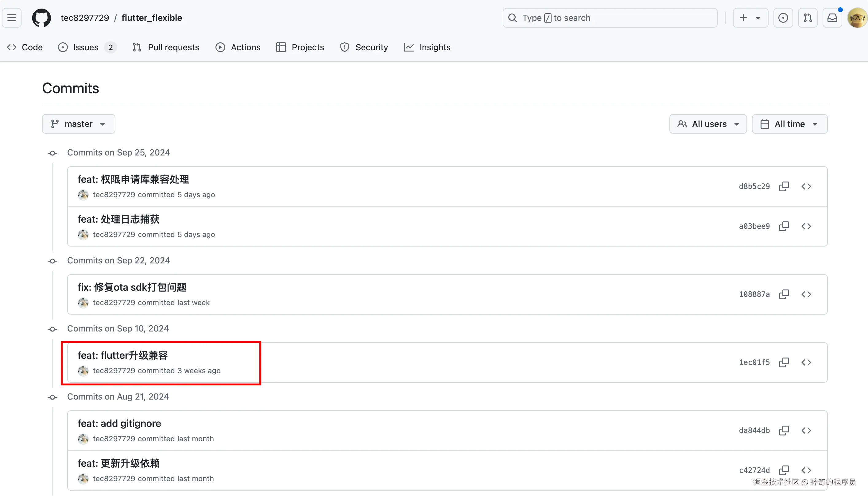Copy the full SHA for commit d8b5c29

(784, 186)
